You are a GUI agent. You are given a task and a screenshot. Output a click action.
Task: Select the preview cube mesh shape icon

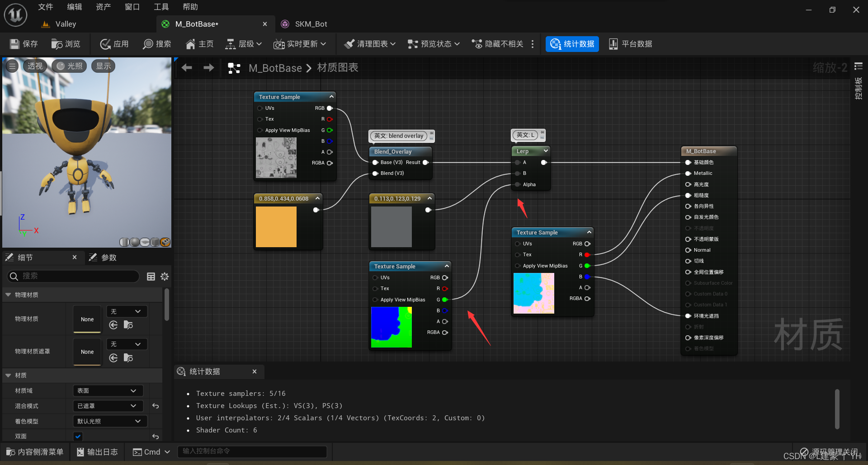coord(155,242)
